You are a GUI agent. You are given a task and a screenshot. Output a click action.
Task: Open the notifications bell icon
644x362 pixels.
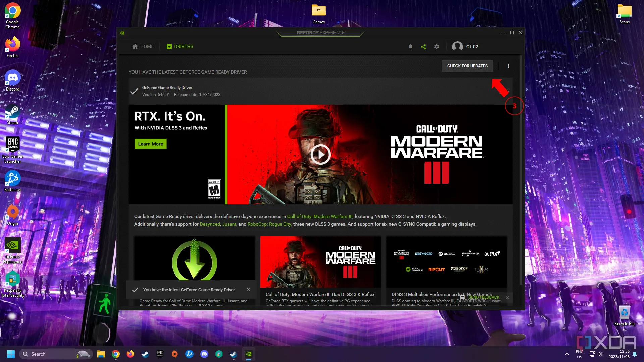click(x=410, y=47)
